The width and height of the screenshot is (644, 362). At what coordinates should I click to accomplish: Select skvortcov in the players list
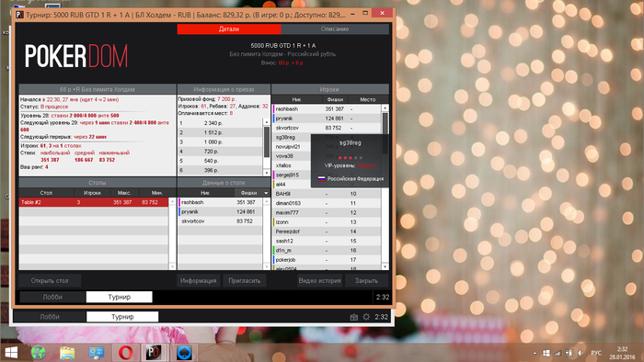(327, 128)
